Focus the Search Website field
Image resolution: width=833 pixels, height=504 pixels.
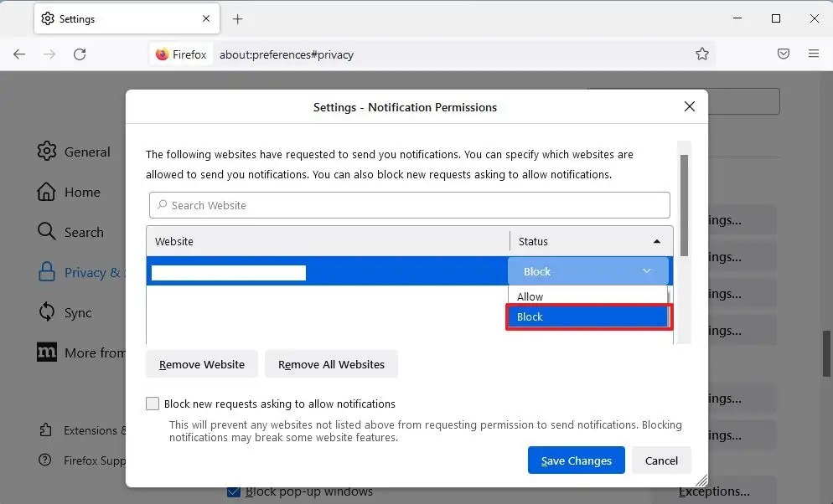(409, 205)
